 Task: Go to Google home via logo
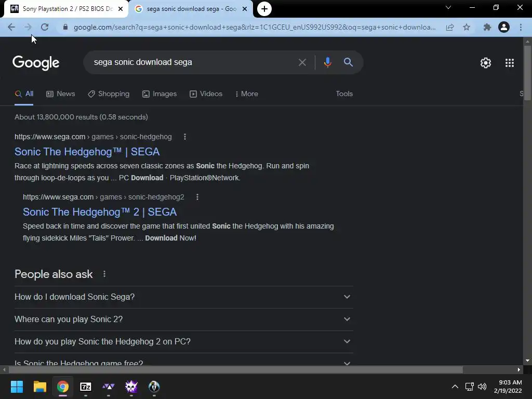(36, 63)
